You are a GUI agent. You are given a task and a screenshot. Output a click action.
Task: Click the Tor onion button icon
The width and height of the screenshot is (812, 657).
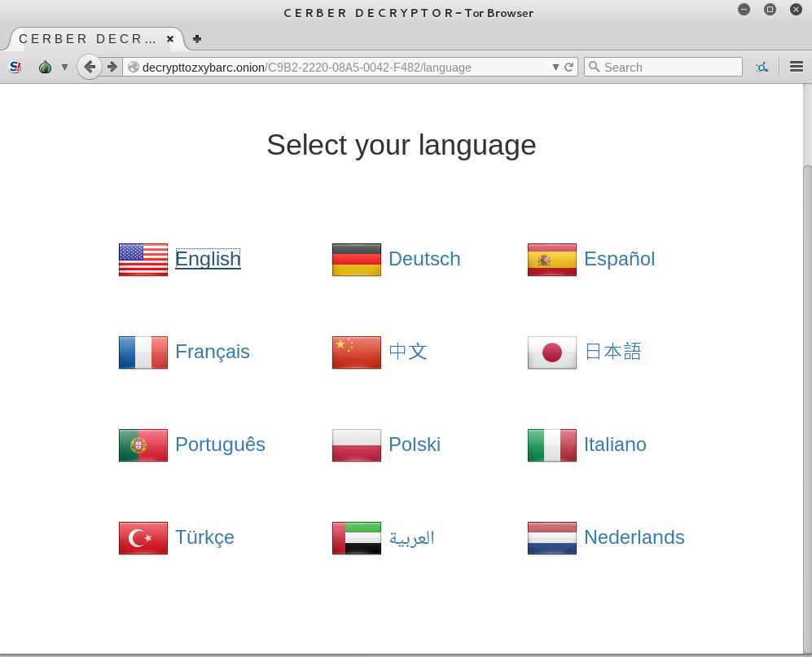(45, 67)
